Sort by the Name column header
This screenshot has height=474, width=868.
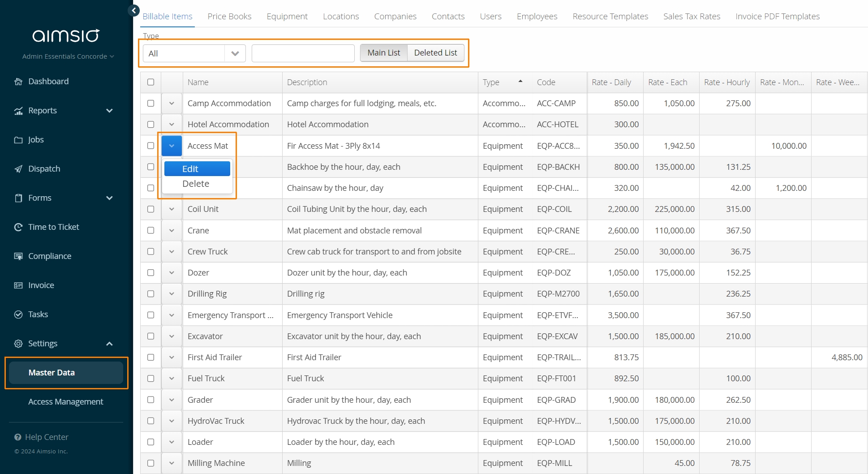click(x=232, y=82)
